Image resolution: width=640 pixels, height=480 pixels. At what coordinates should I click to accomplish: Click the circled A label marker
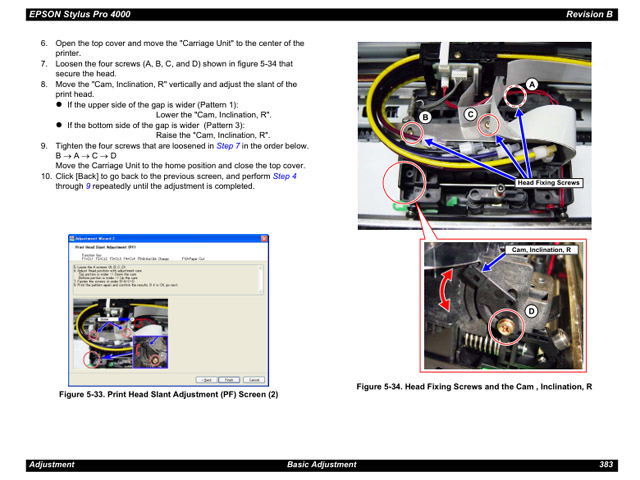point(532,84)
